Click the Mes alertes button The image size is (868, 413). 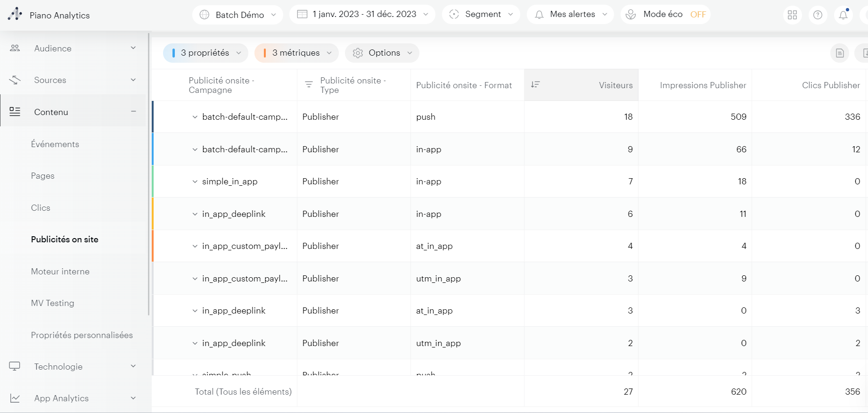(x=571, y=15)
